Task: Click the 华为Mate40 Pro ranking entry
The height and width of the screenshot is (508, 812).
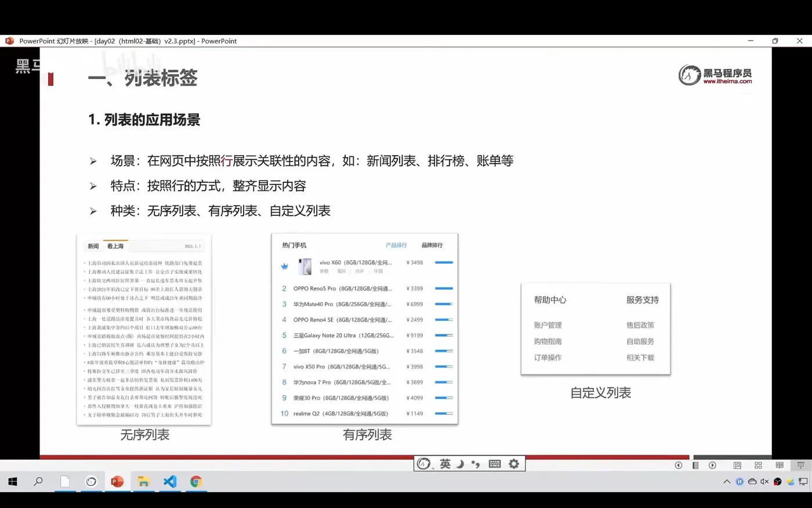Action: pyautogui.click(x=342, y=304)
